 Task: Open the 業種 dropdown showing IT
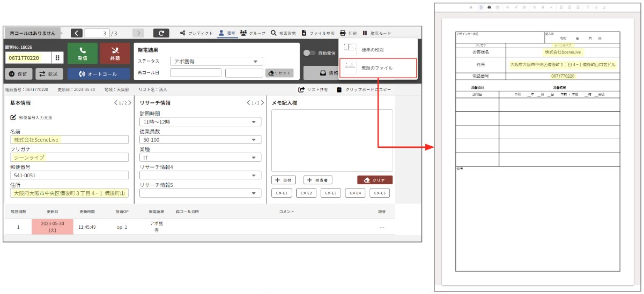[201, 157]
